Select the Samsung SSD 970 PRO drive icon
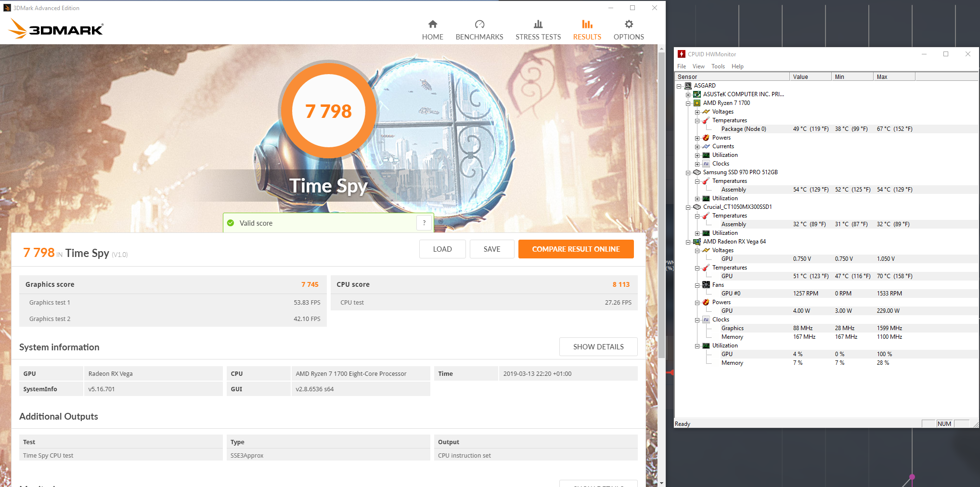The image size is (980, 487). pos(697,172)
